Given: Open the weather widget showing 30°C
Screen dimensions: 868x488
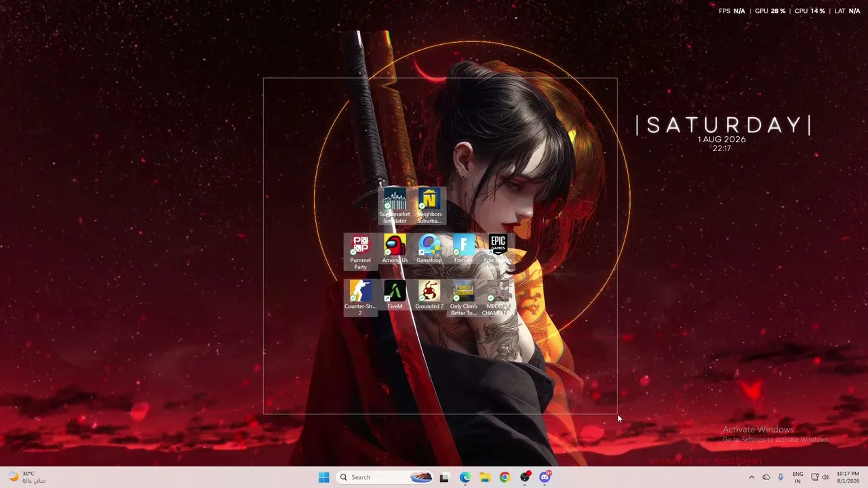Looking at the screenshot, I should point(27,477).
